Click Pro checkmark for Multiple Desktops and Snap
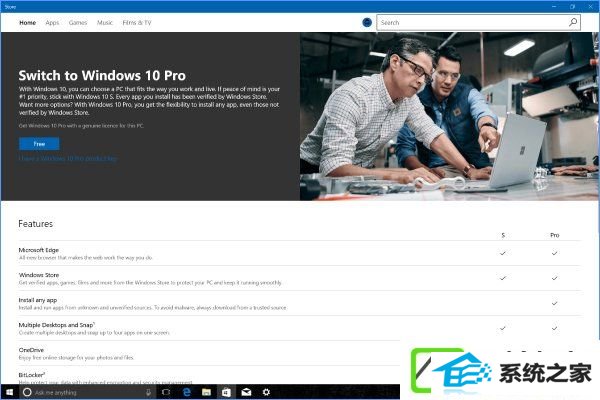This screenshot has height=400, width=600. click(x=554, y=328)
